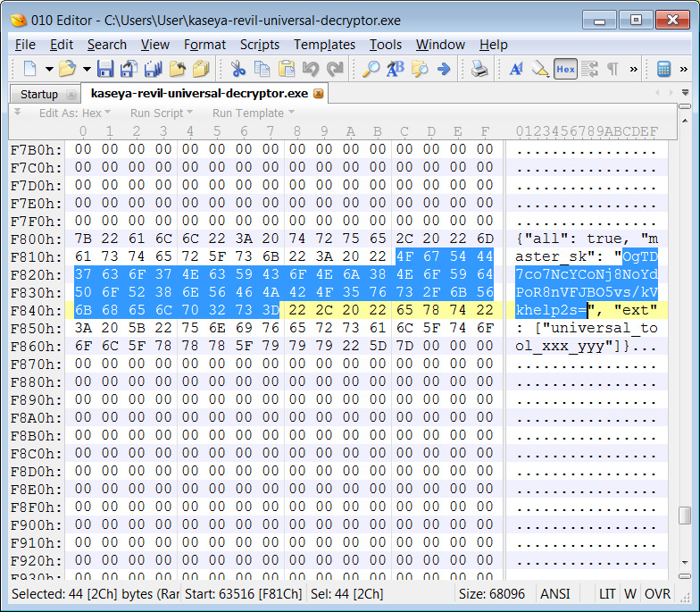Click the ANSI character set status field
Screen dimensions: 700x612
point(555,593)
